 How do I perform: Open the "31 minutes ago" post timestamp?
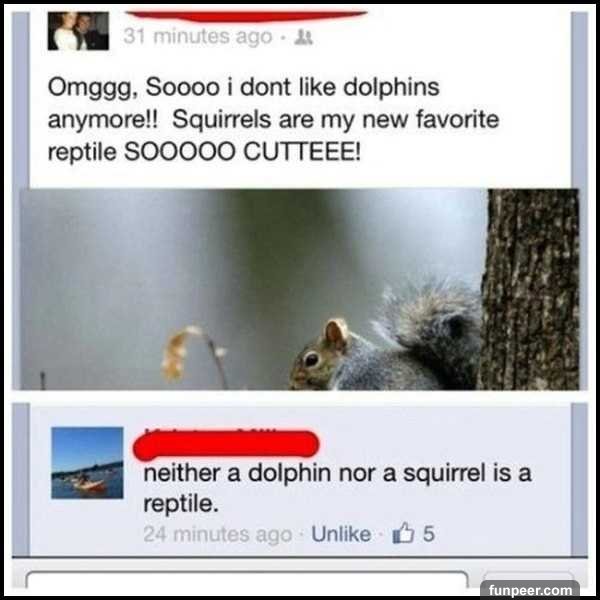tap(197, 37)
